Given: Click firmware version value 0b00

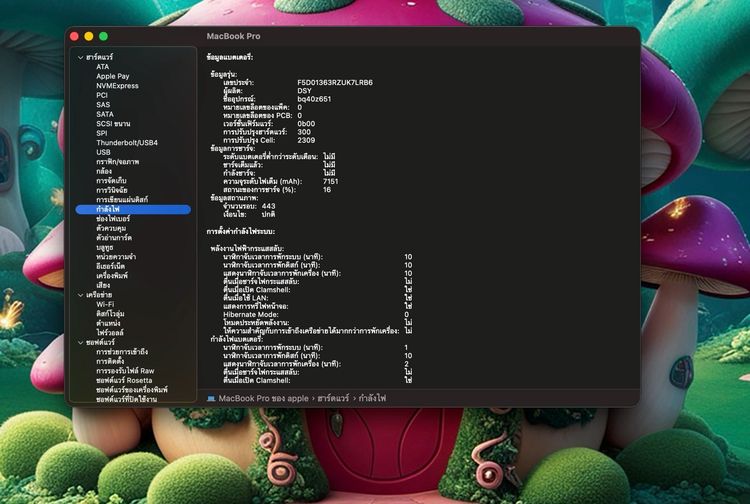Looking at the screenshot, I should 306,123.
